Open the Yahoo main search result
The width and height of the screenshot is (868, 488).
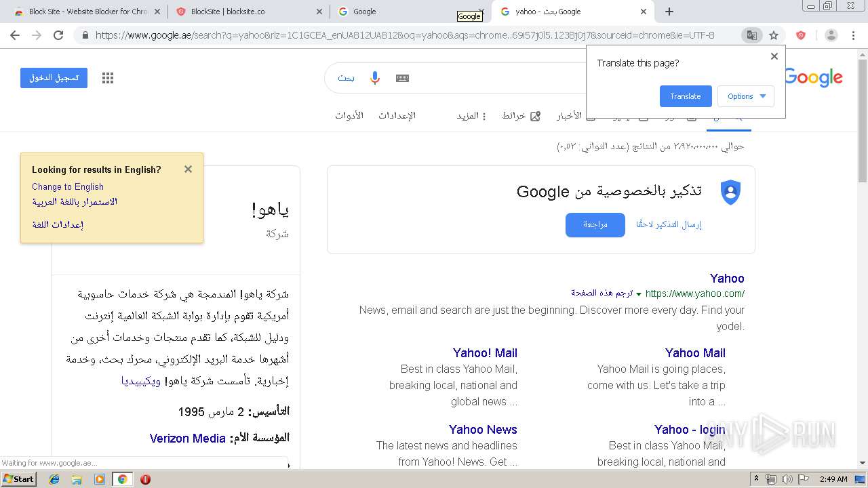click(727, 279)
